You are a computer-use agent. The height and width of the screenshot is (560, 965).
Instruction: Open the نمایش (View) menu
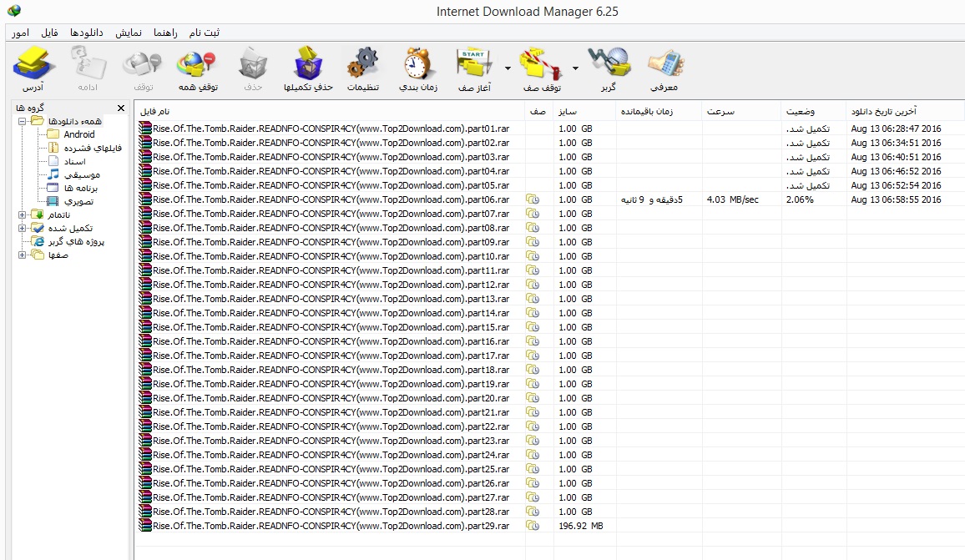click(x=129, y=33)
